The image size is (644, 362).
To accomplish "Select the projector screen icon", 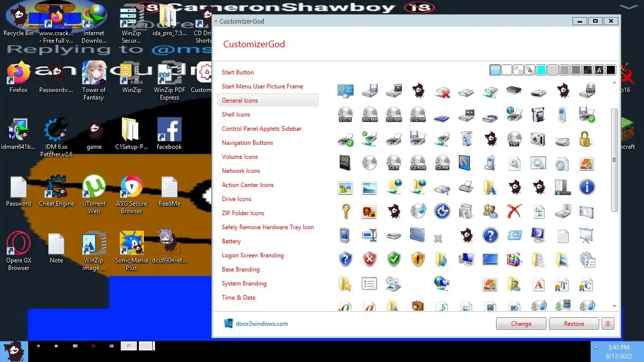I will [x=587, y=236].
